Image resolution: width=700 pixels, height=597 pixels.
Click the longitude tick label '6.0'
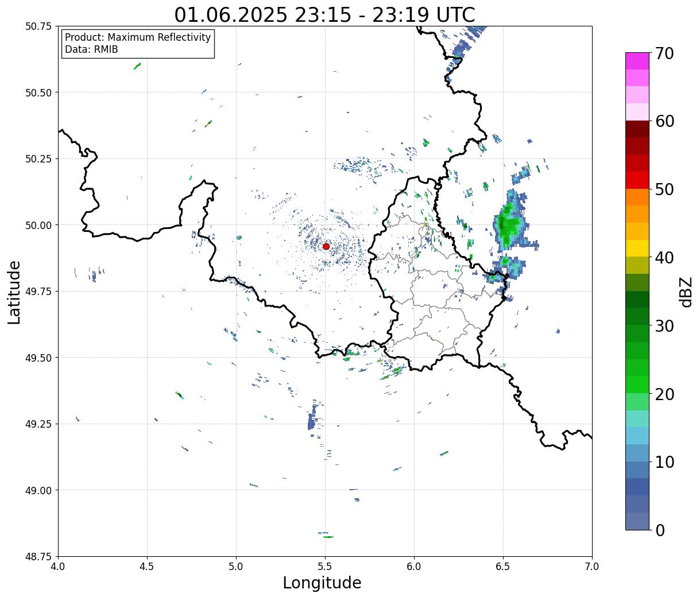[x=414, y=566]
